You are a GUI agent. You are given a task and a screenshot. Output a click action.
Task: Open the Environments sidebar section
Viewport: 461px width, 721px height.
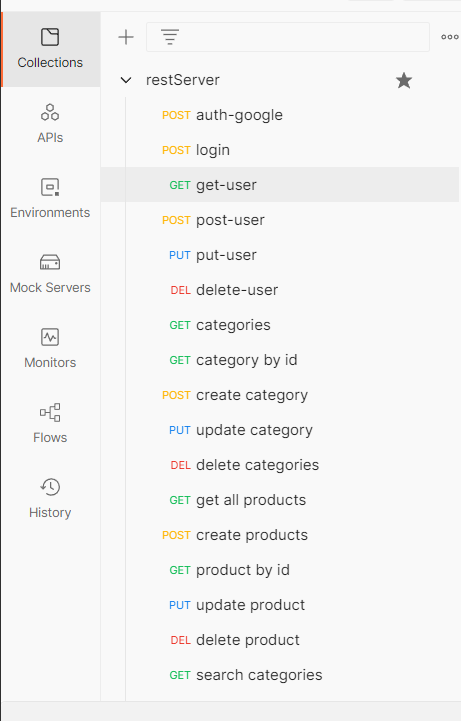click(50, 199)
